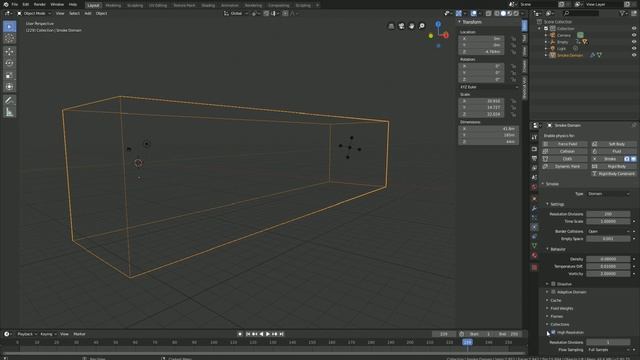Click the Collision physics button

(565, 151)
